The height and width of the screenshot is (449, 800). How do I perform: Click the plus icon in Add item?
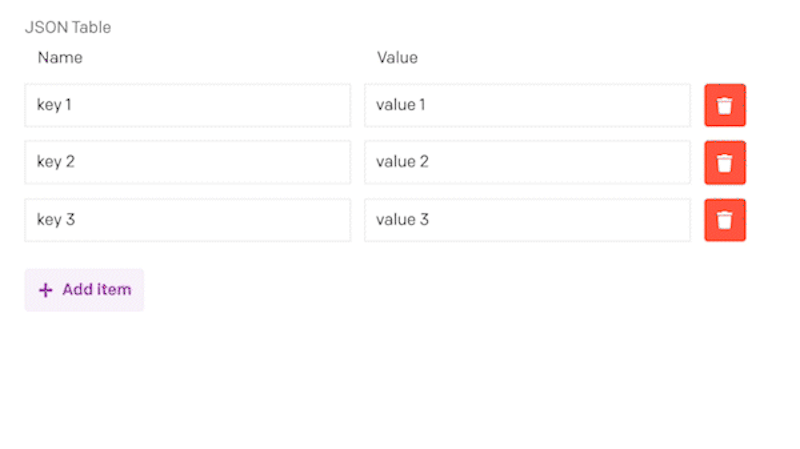click(45, 290)
